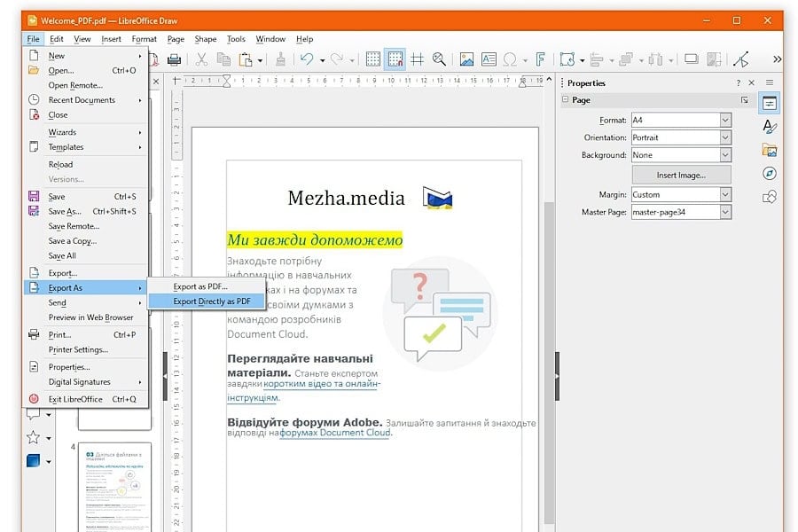Open the Background dropdown showing None
The height and width of the screenshot is (532, 798).
tap(725, 155)
